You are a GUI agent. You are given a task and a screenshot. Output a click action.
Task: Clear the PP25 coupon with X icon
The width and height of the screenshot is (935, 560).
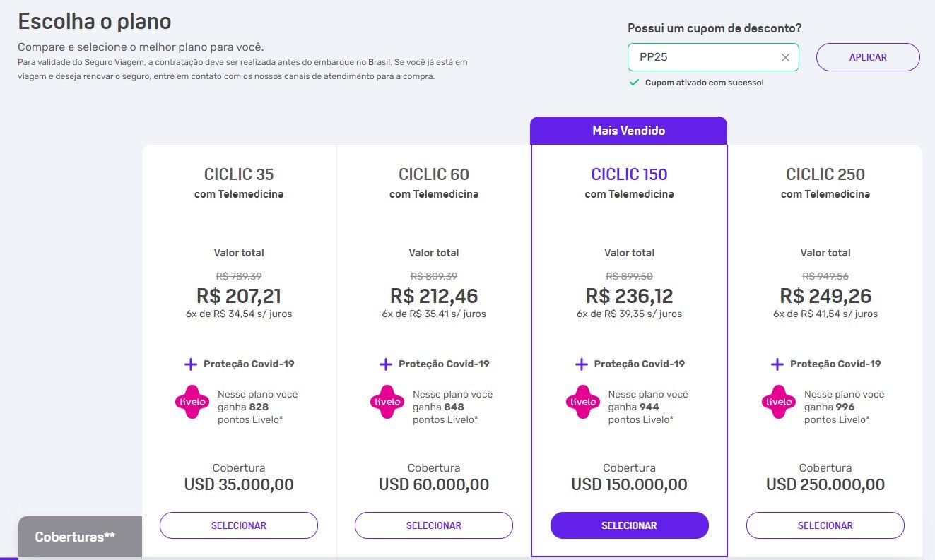coord(785,58)
